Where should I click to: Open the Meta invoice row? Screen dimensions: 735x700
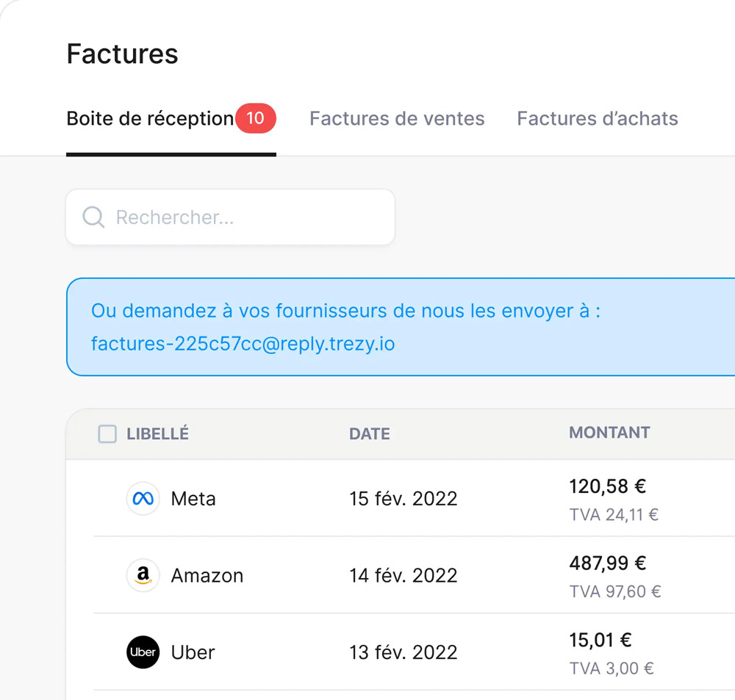(x=414, y=499)
